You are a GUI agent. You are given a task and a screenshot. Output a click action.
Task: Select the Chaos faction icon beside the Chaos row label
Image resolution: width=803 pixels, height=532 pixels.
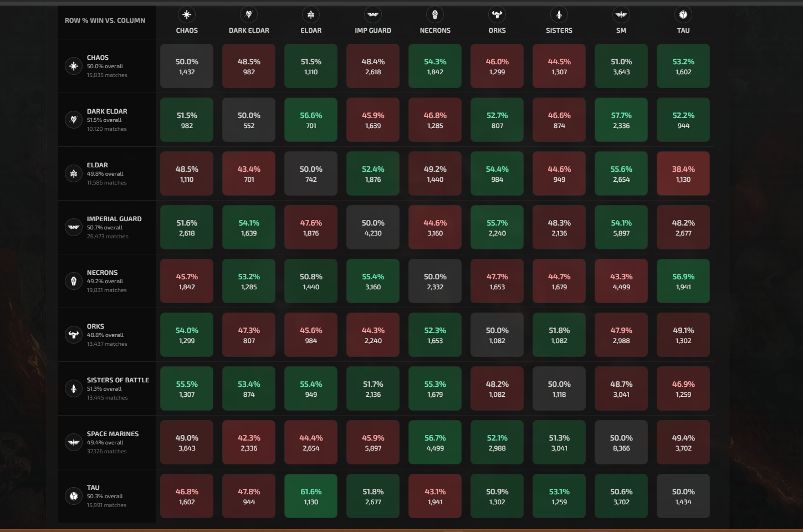point(74,66)
